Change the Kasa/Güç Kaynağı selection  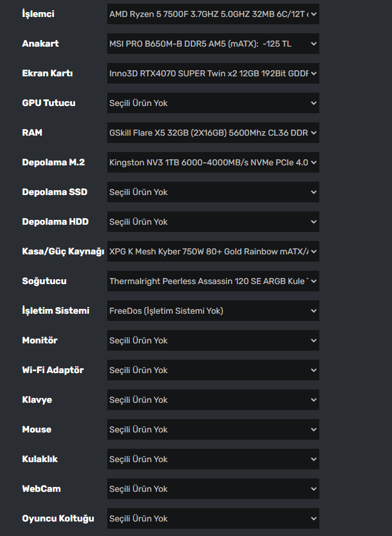(x=213, y=251)
